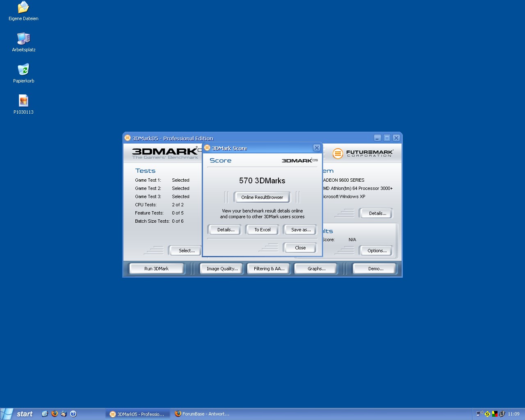Click the Futuremark Corporation logo
The height and width of the screenshot is (420, 525).
[363, 153]
